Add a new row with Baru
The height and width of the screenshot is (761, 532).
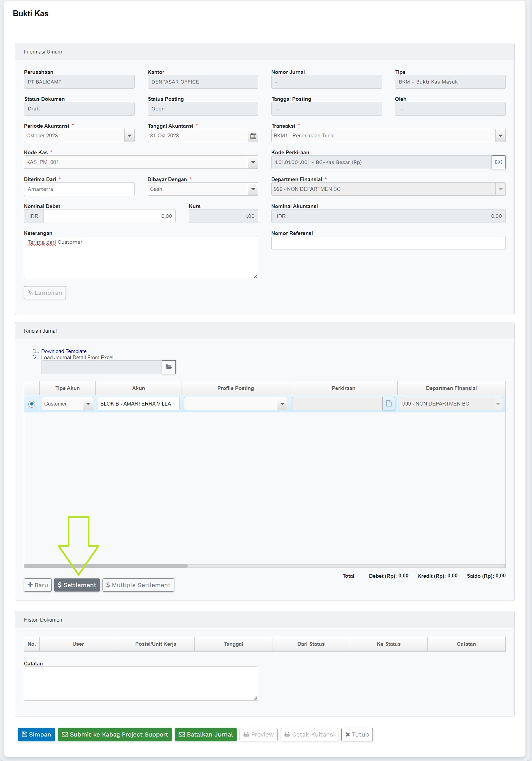[x=38, y=585]
